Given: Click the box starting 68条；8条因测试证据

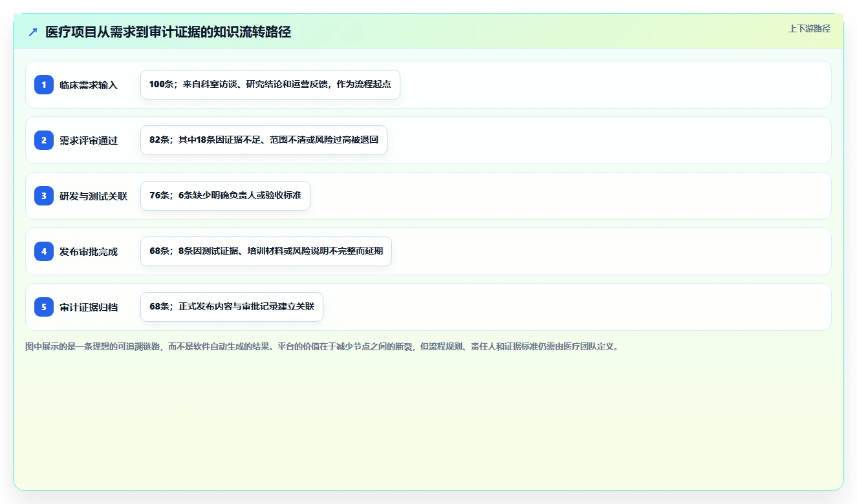Looking at the screenshot, I should [x=266, y=251].
